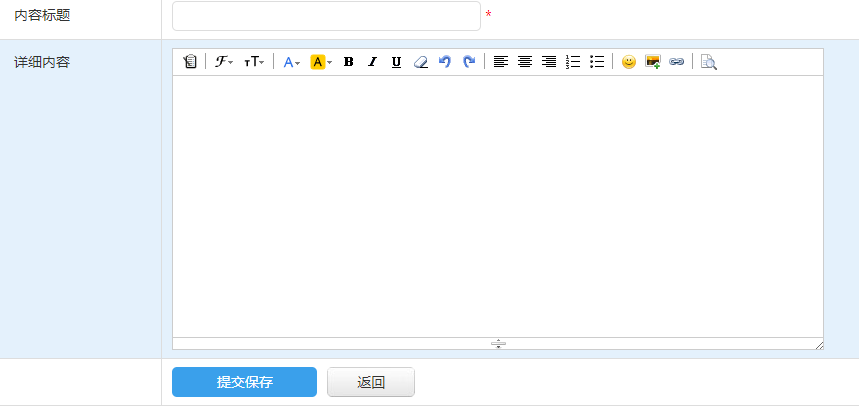Open the smiley emoticon picker
Viewport: 859px width, 417px height.
click(628, 62)
